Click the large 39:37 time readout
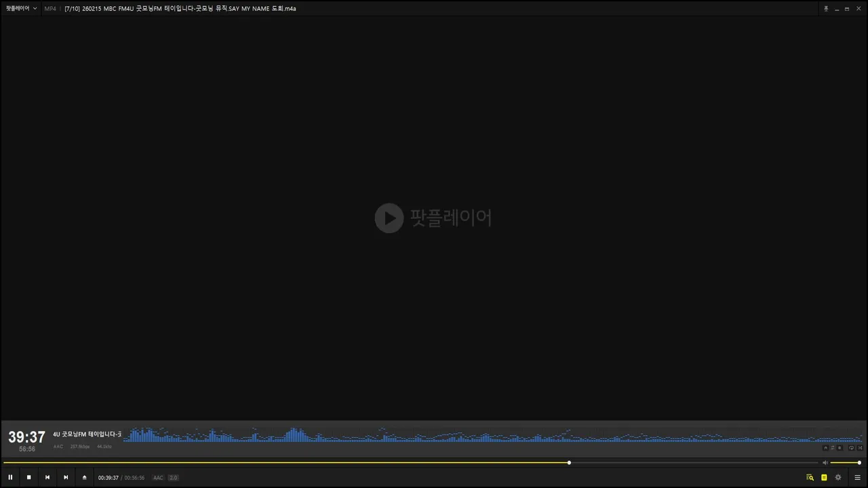This screenshot has height=488, width=868. 26,437
